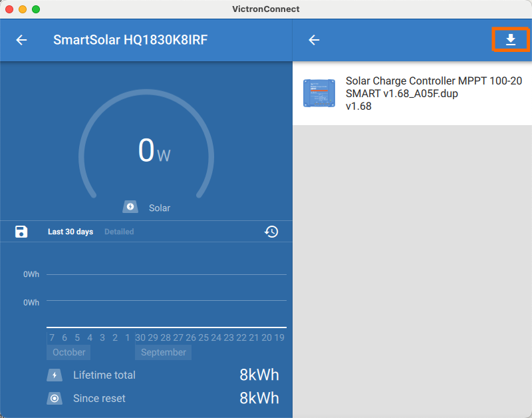The width and height of the screenshot is (532, 418).
Task: Select day 19 on history chart
Action: (279, 337)
